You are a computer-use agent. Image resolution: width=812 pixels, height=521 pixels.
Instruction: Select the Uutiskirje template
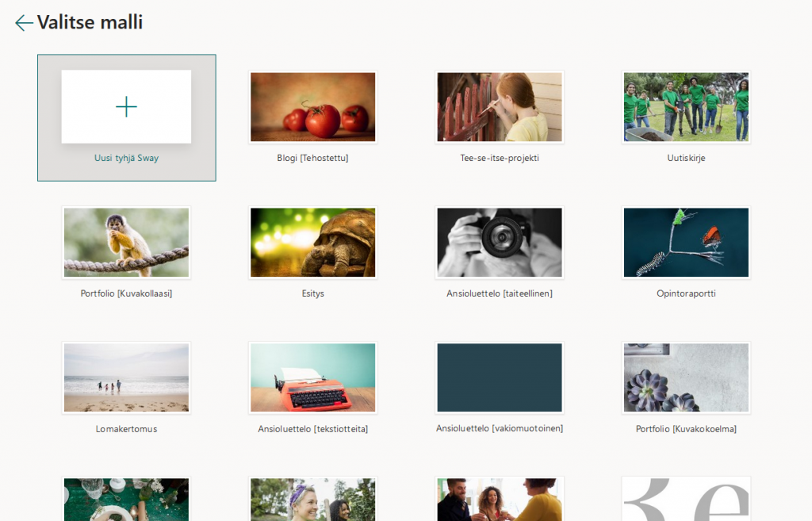pos(685,106)
